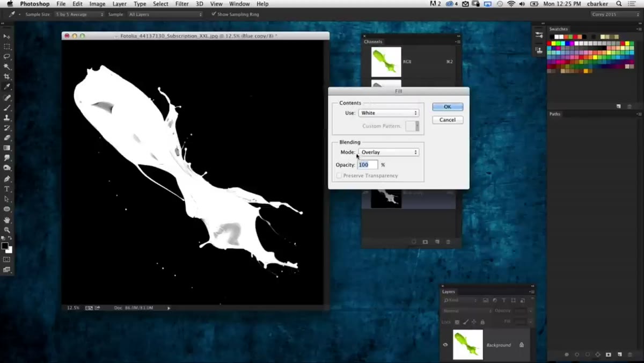Open the Use dropdown set to White
The width and height of the screenshot is (644, 363).
pyautogui.click(x=389, y=113)
